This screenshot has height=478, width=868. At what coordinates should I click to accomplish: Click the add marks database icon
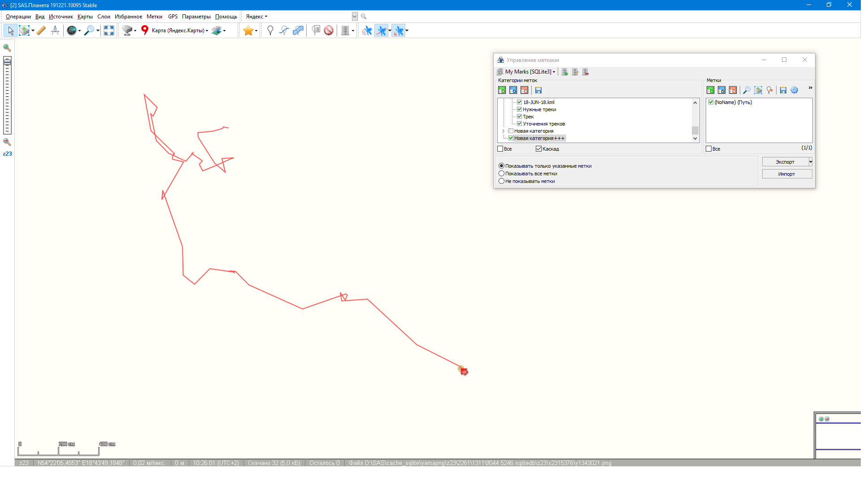[564, 72]
